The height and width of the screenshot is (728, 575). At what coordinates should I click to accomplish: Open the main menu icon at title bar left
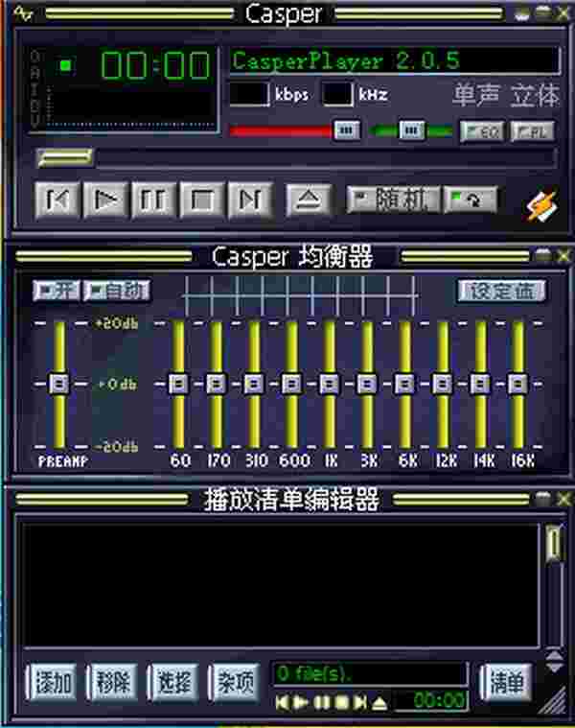(23, 14)
